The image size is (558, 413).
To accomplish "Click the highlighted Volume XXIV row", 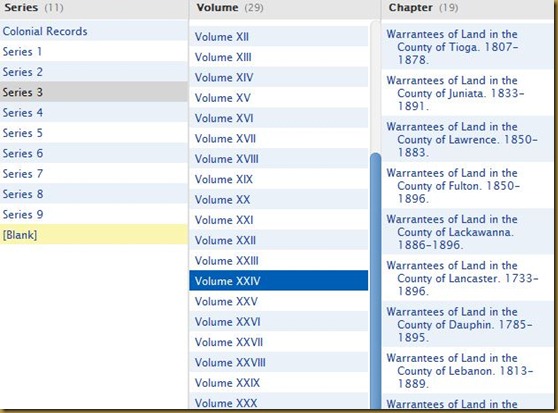I will point(279,281).
